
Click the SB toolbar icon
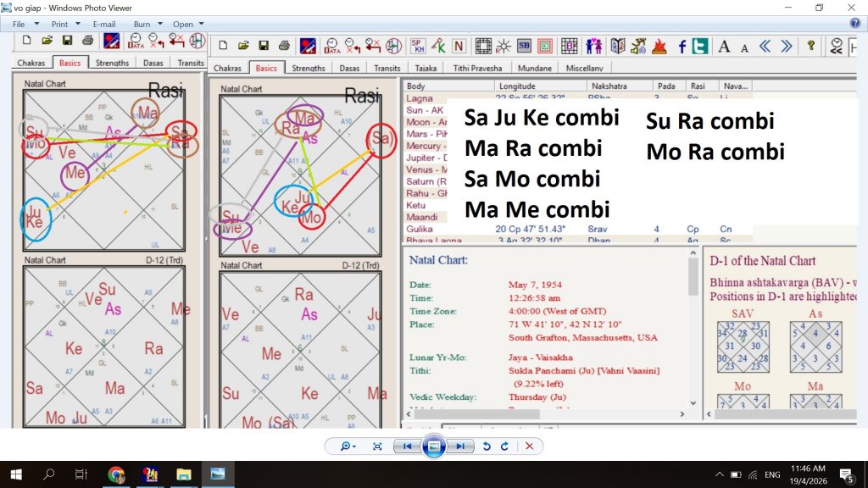[524, 46]
